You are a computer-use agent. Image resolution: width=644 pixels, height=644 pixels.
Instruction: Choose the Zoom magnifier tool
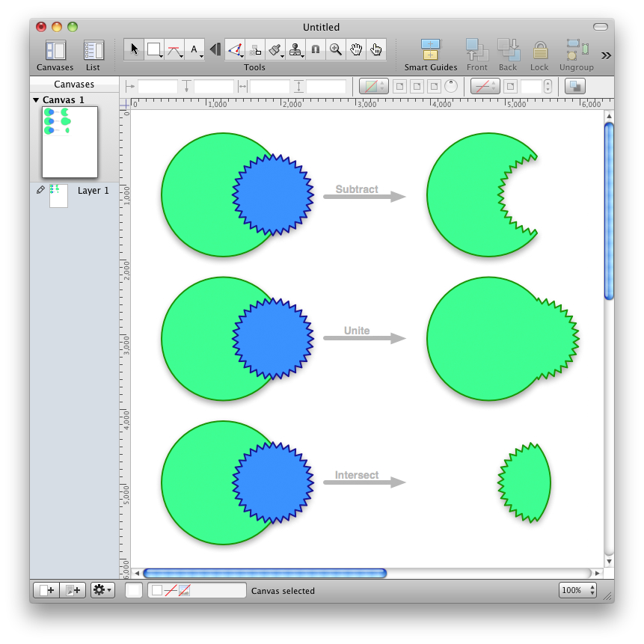(x=336, y=49)
